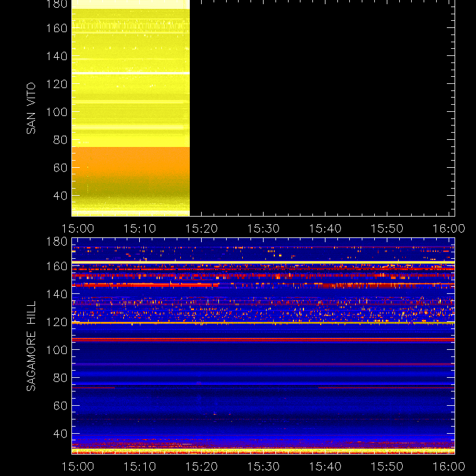This screenshot has width=476, height=476.
Task: Click 15:00 time label under San Vito plot
Action: click(x=78, y=228)
